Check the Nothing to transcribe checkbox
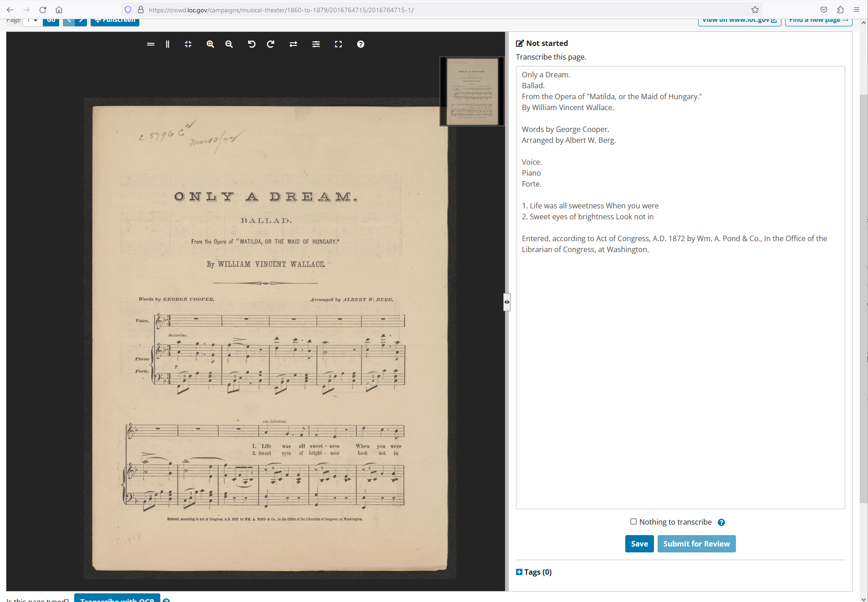 point(633,521)
